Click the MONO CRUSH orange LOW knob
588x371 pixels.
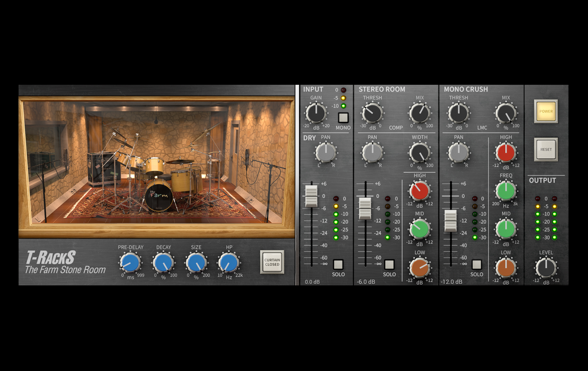coord(506,268)
